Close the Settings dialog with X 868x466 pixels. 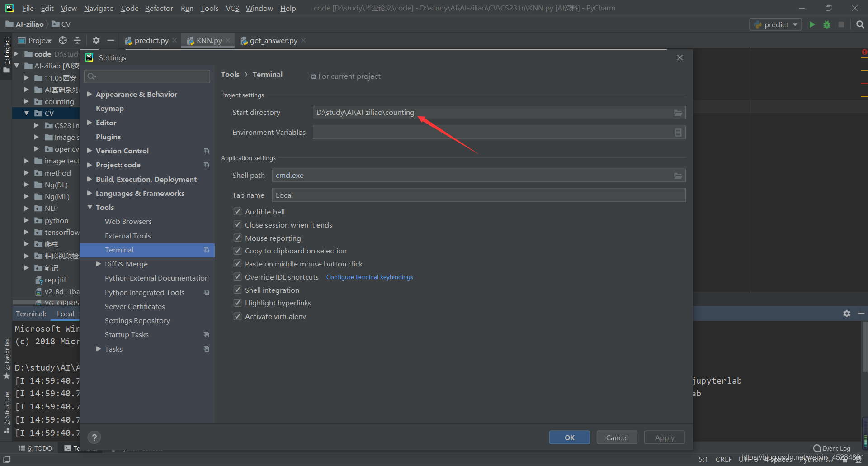pos(680,57)
